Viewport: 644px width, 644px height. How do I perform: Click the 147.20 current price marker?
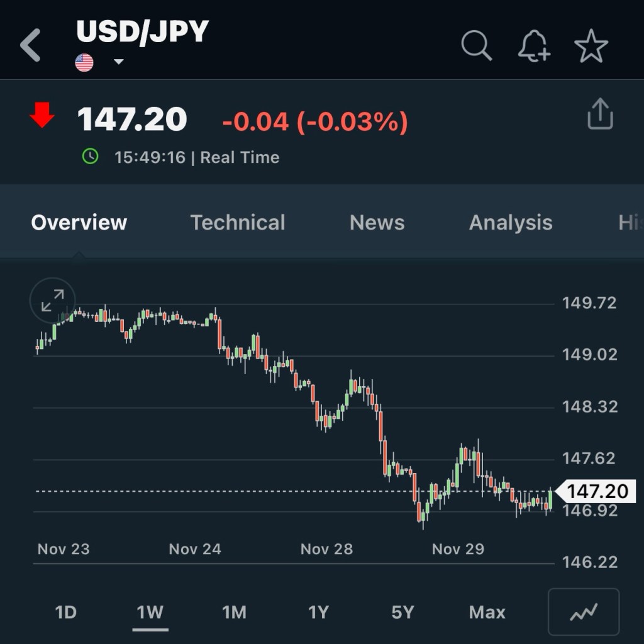coord(597,491)
